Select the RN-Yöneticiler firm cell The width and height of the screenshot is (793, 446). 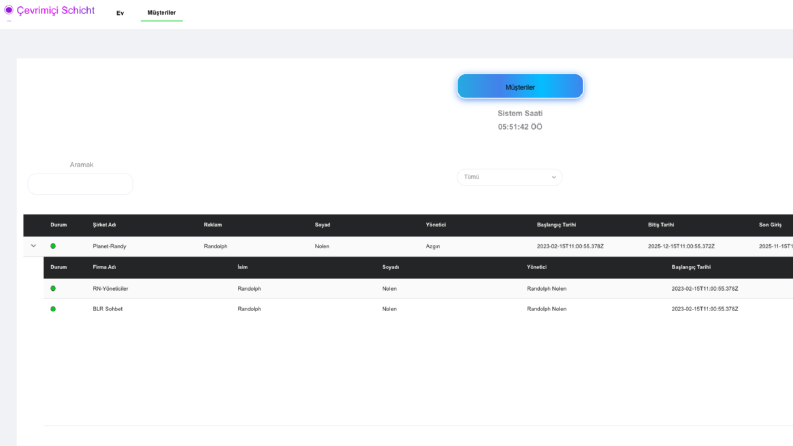(110, 289)
